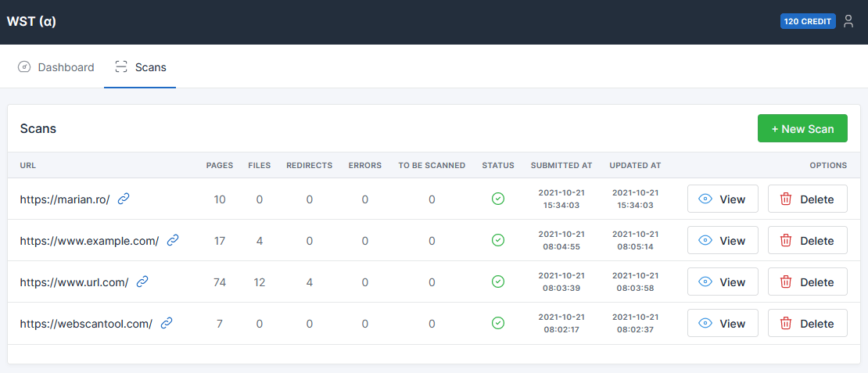This screenshot has height=373, width=868.
Task: Click the SUBMITTED AT column header
Action: [x=561, y=165]
